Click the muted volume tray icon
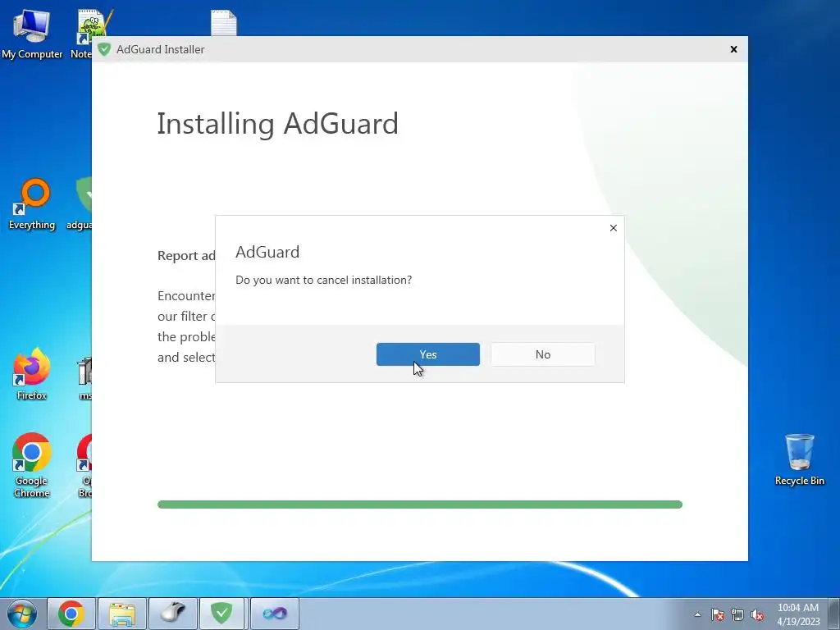The image size is (840, 630). (757, 614)
